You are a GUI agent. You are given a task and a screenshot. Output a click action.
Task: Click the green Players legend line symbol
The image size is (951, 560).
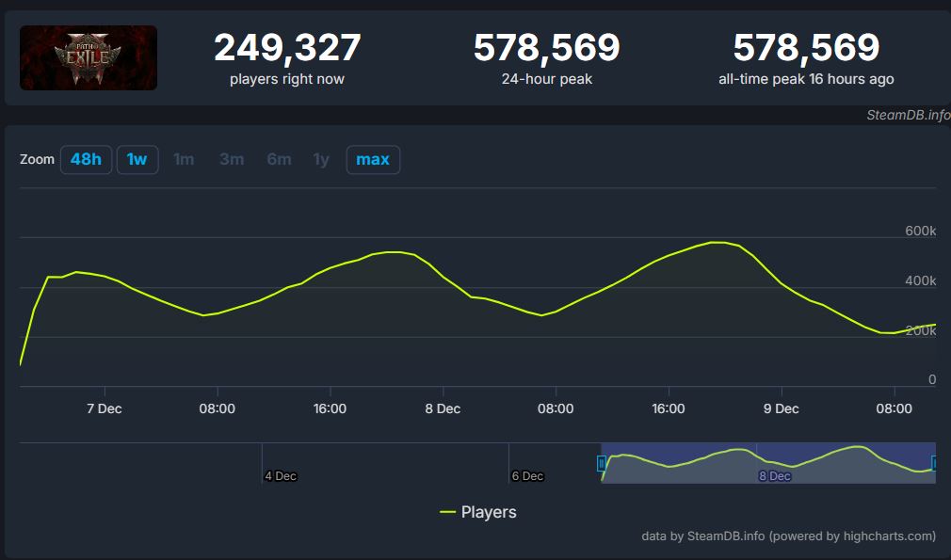tap(448, 512)
